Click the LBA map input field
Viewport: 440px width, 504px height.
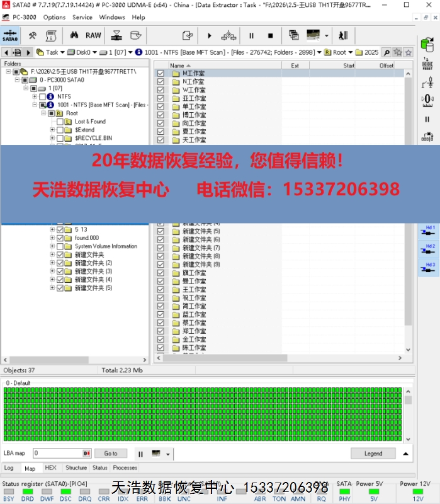coord(58,454)
